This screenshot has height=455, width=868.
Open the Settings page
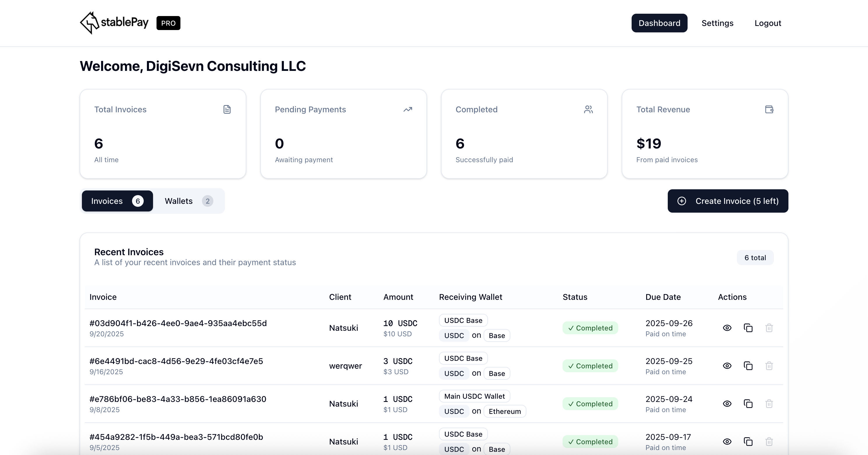tap(717, 23)
